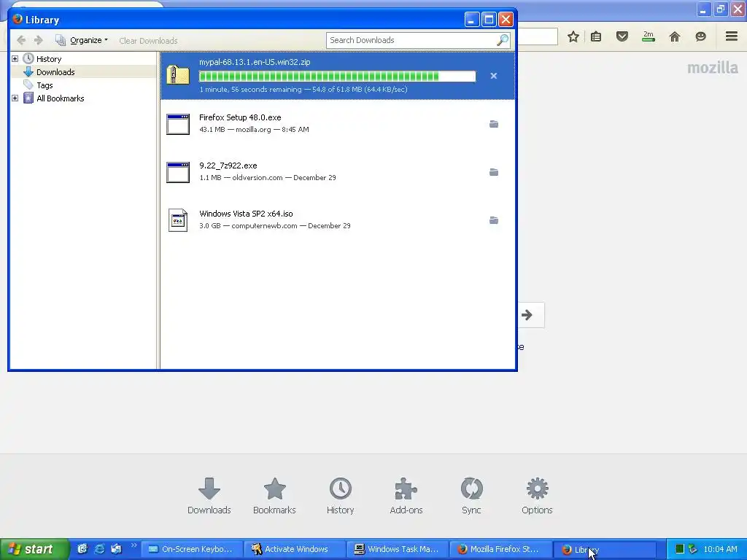This screenshot has height=560, width=747.
Task: Click the Windows start button
Action: tap(34, 549)
